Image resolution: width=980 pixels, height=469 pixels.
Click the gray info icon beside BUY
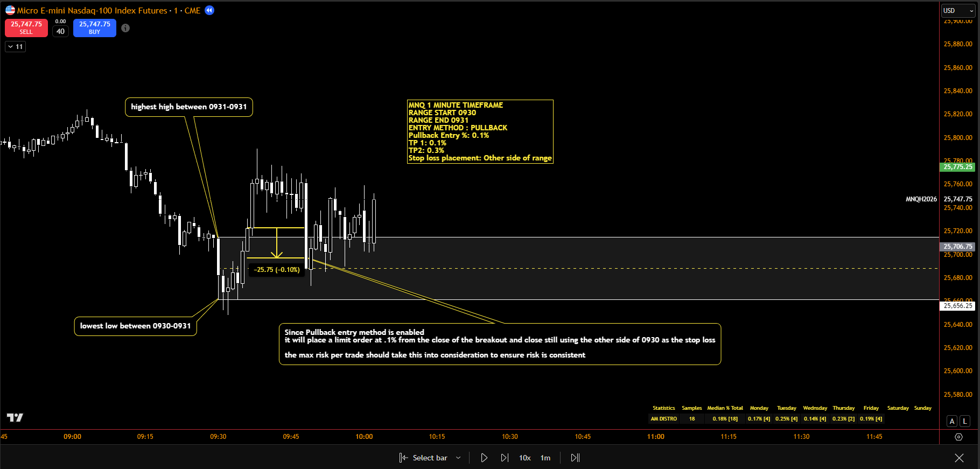125,28
